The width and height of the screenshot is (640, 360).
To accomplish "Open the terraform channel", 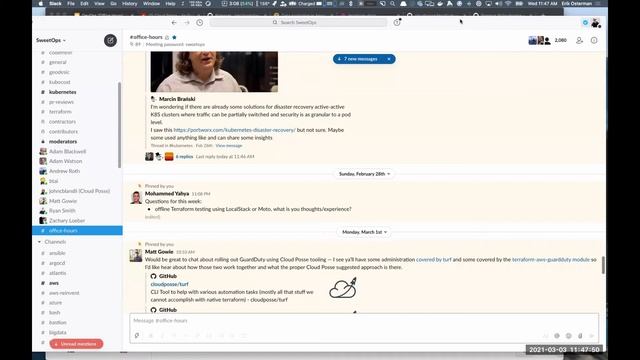I will click(60, 112).
